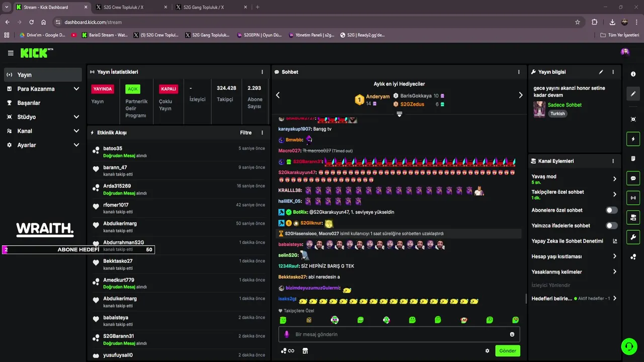Click the lightning bolt icon in the right sidebar
The image size is (644, 362).
pyautogui.click(x=633, y=139)
